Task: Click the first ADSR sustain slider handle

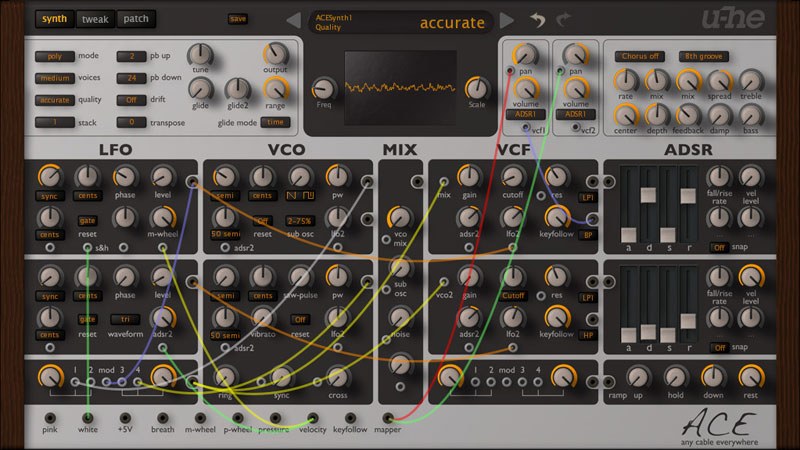Action: click(668, 235)
